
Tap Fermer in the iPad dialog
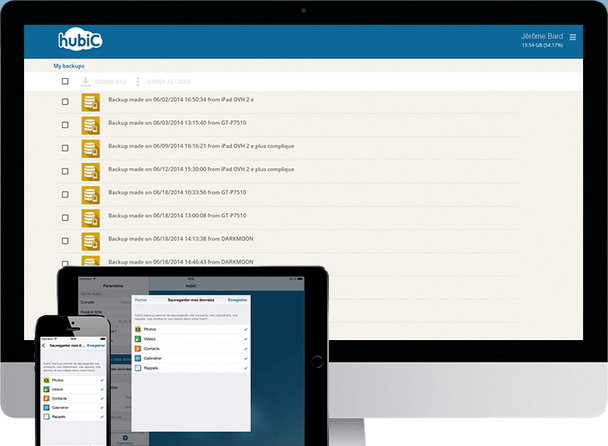(141, 299)
